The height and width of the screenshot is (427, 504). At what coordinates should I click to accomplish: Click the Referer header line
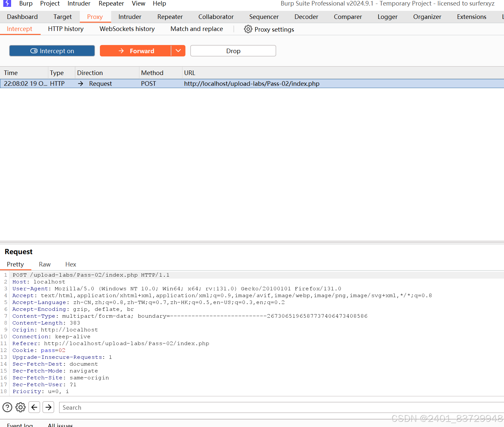(x=111, y=343)
